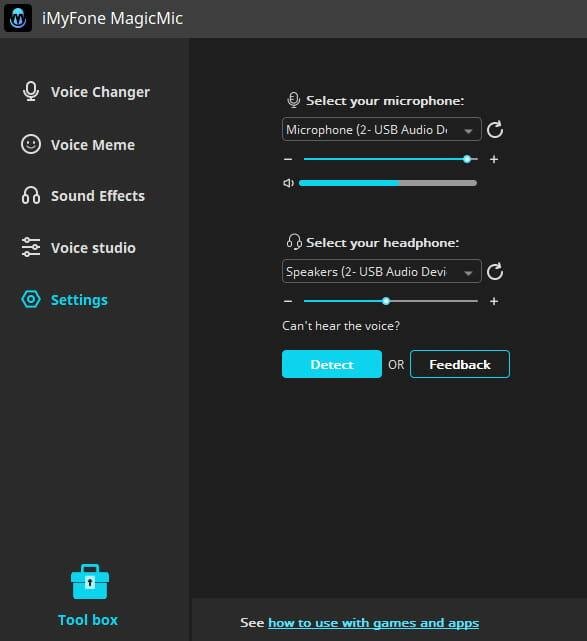587x641 pixels.
Task: Click the Voice Changer microphone icon
Action: tap(31, 92)
